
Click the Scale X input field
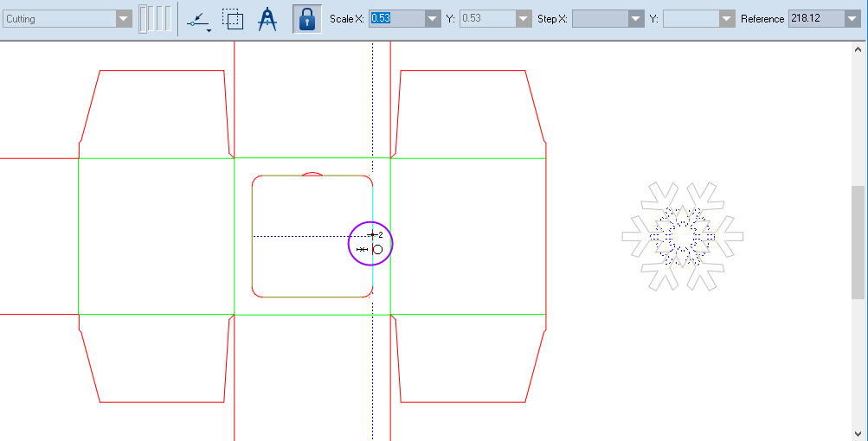point(396,19)
